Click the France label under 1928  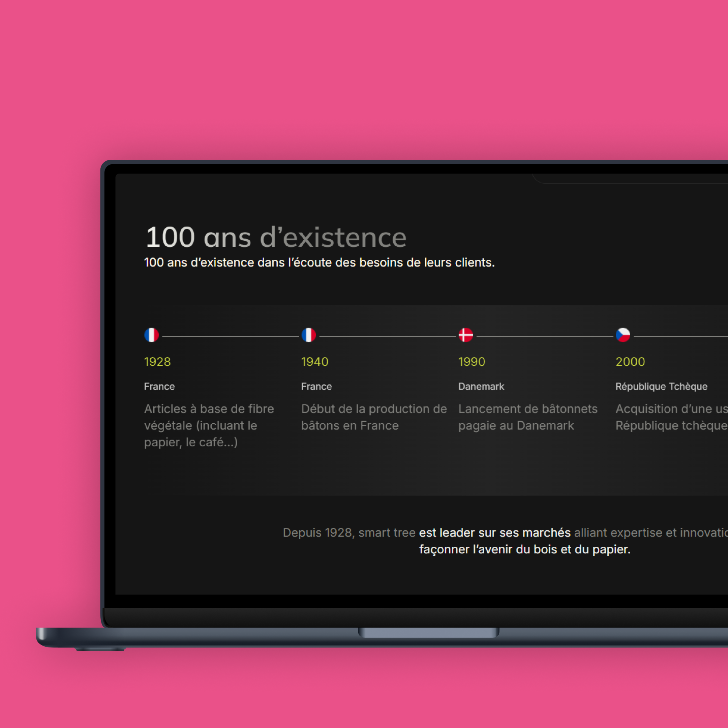pyautogui.click(x=159, y=386)
